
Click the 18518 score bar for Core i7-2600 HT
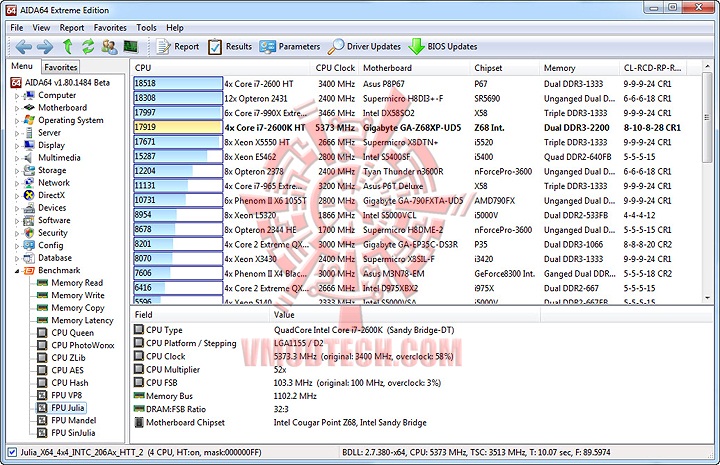click(x=178, y=84)
